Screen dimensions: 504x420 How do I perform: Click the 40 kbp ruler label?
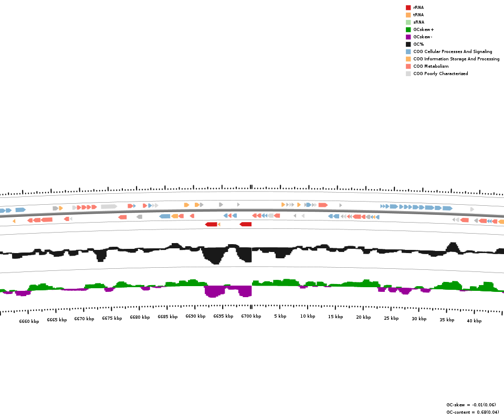point(474,321)
